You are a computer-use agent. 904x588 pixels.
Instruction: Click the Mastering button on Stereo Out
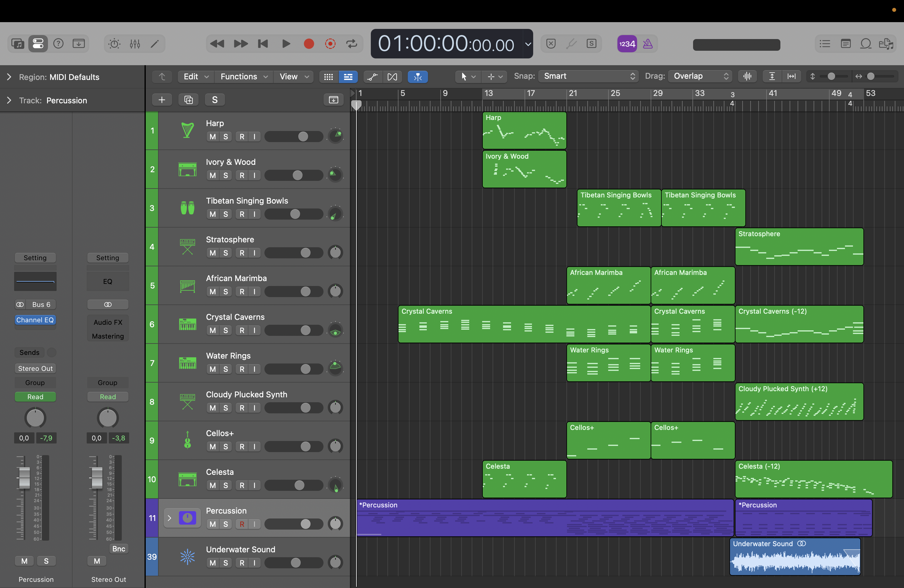pyautogui.click(x=108, y=336)
